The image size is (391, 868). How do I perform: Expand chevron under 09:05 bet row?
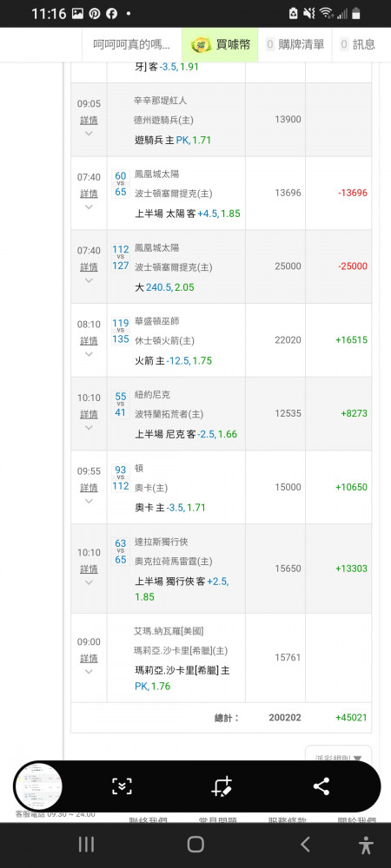pyautogui.click(x=89, y=134)
